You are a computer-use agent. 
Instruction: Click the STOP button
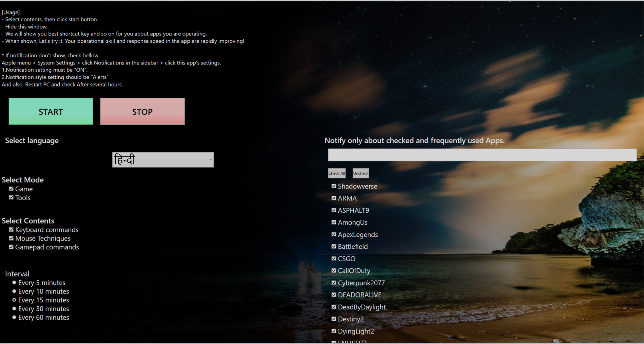tap(142, 111)
